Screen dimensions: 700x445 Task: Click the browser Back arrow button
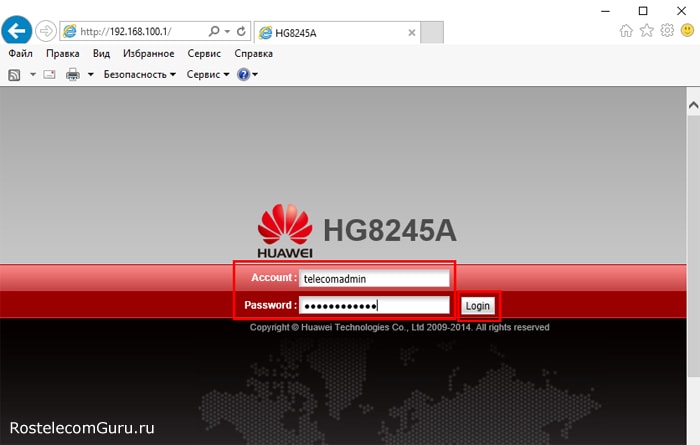click(x=18, y=31)
